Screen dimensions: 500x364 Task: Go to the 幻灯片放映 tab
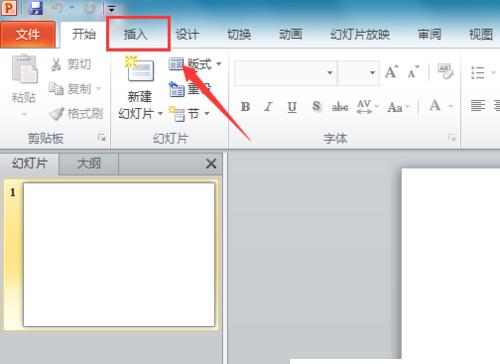pyautogui.click(x=360, y=34)
